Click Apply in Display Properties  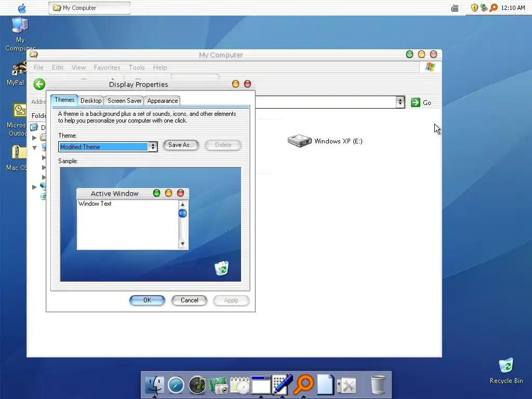tap(231, 300)
